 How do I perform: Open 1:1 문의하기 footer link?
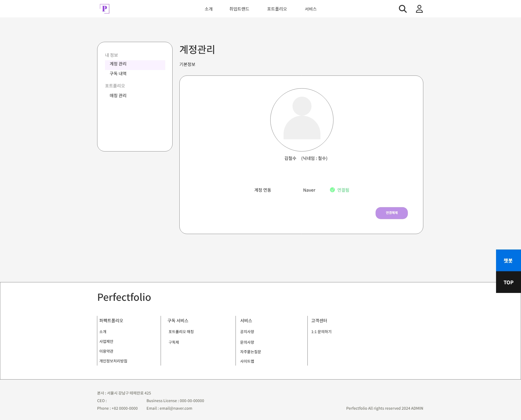pos(321,332)
